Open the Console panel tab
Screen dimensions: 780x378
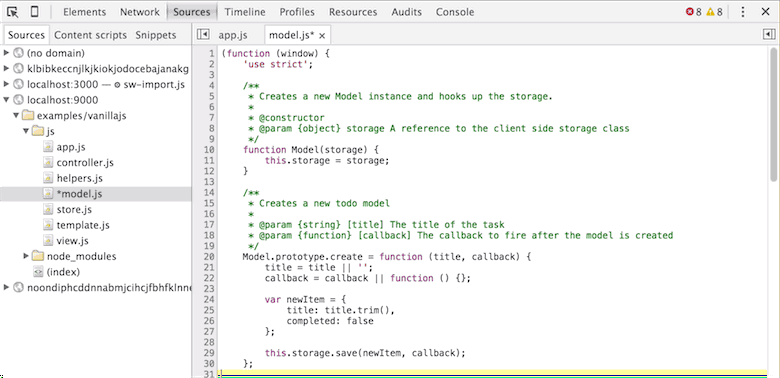(455, 12)
